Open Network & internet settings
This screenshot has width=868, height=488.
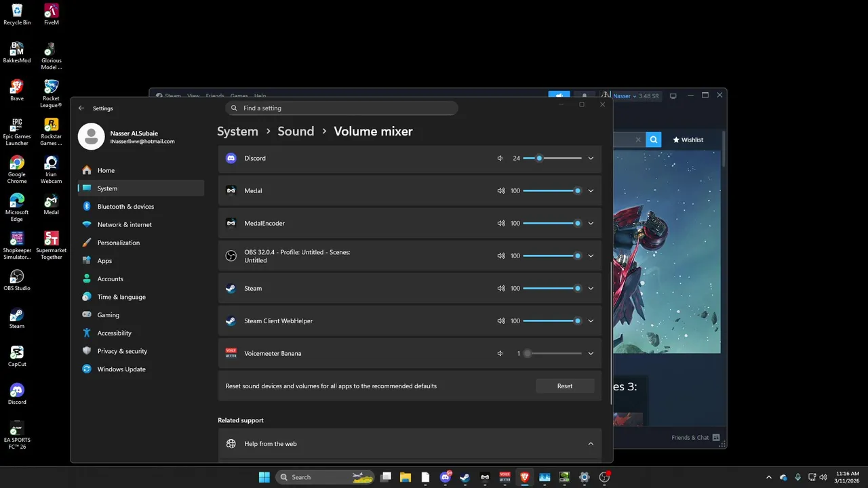coord(141,224)
